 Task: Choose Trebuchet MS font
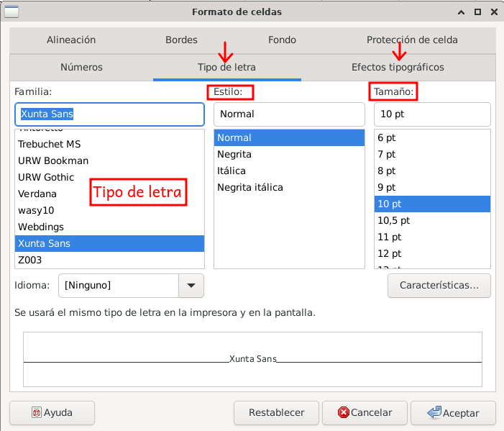[x=109, y=144]
